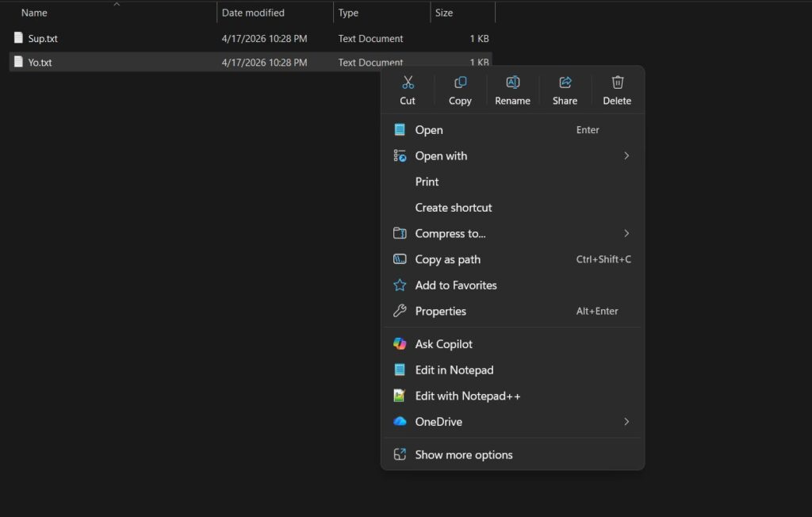Choose Open from the context menu
The height and width of the screenshot is (517, 812).
(513, 130)
